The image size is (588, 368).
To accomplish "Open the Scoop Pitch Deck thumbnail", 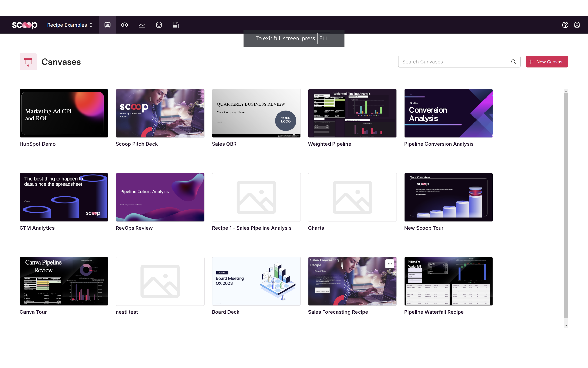I will tap(160, 113).
